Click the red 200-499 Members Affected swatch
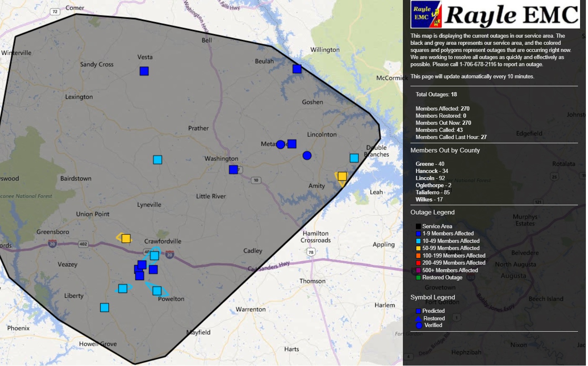This screenshot has width=588, height=366. pyautogui.click(x=418, y=263)
